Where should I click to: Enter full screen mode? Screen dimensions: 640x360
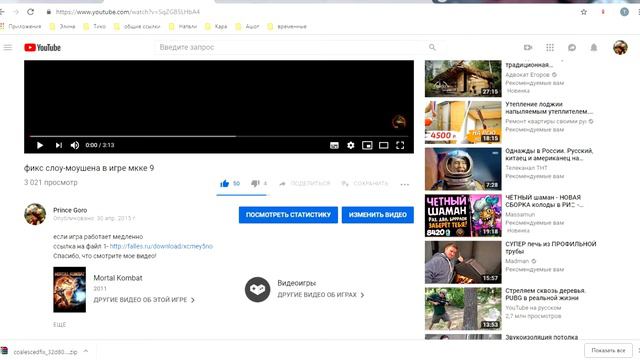[400, 145]
